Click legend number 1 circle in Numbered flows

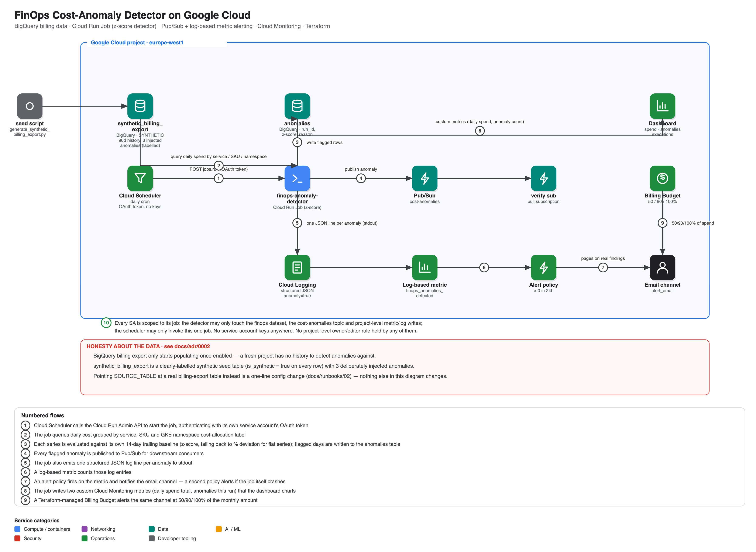click(x=25, y=426)
